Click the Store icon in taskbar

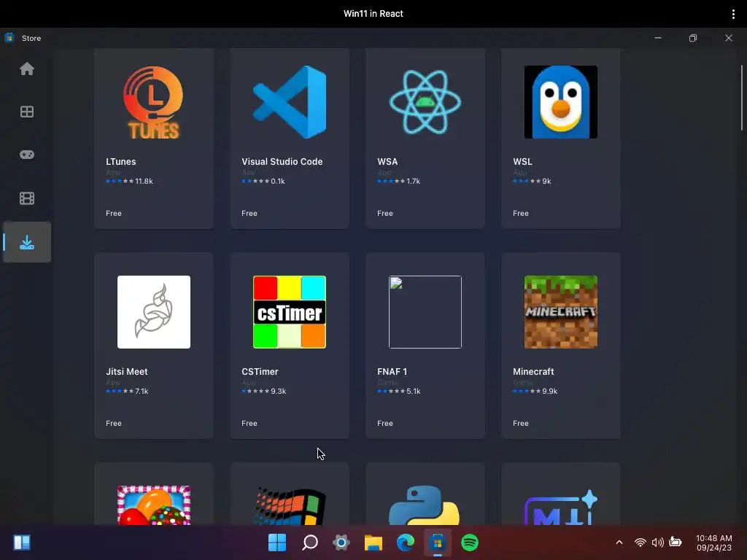[x=438, y=542]
